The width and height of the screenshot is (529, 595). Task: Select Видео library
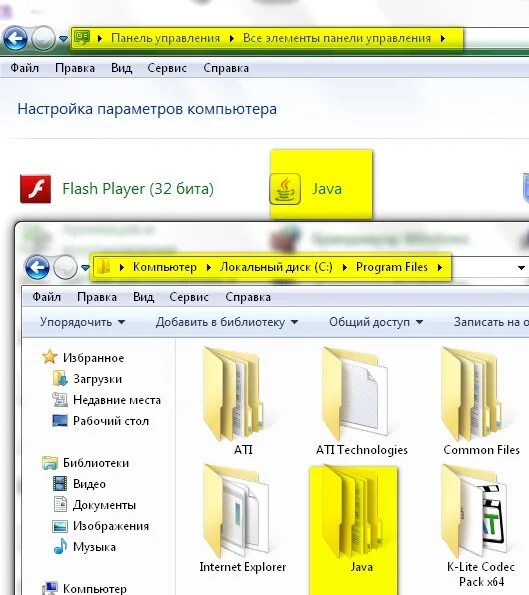(x=89, y=484)
